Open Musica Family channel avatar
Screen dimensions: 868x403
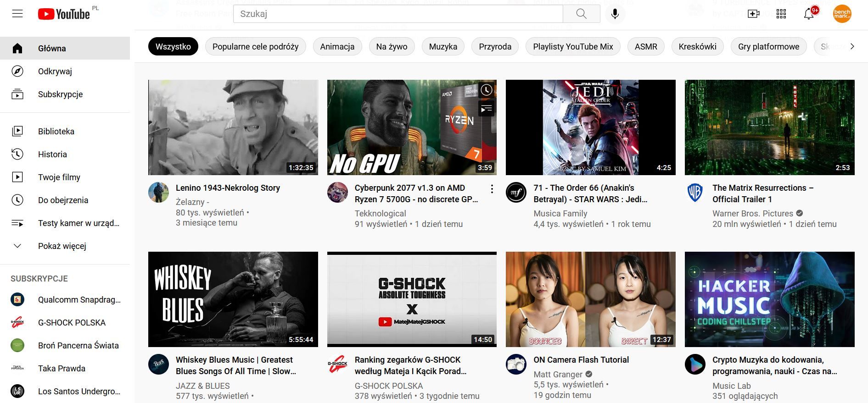pos(516,193)
